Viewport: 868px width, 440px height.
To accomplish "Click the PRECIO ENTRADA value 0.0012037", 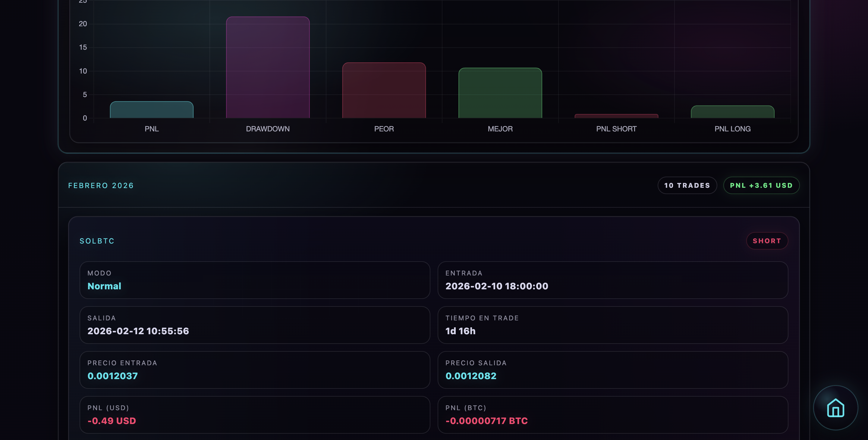I will (112, 376).
